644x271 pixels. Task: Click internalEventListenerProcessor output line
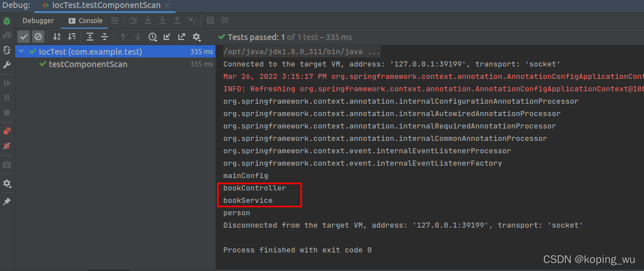coord(367,151)
